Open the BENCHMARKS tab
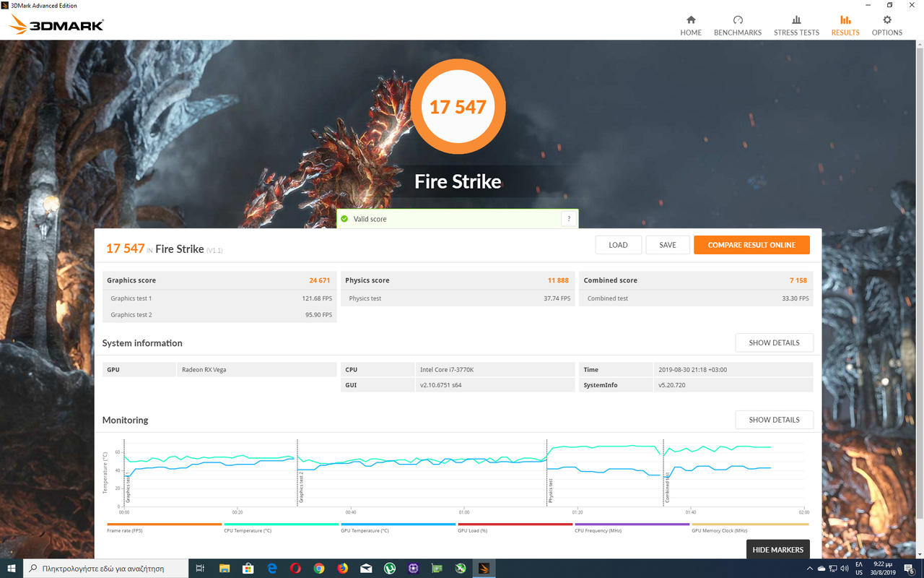Image resolution: width=924 pixels, height=578 pixels. [738, 26]
